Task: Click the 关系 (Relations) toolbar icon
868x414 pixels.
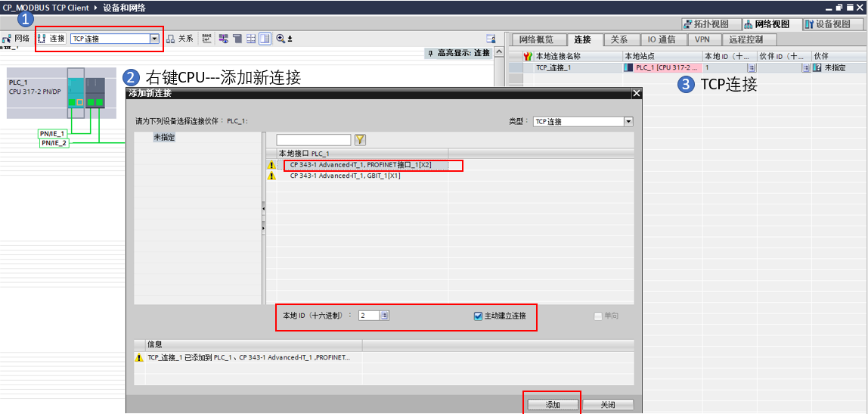Action: (x=180, y=39)
